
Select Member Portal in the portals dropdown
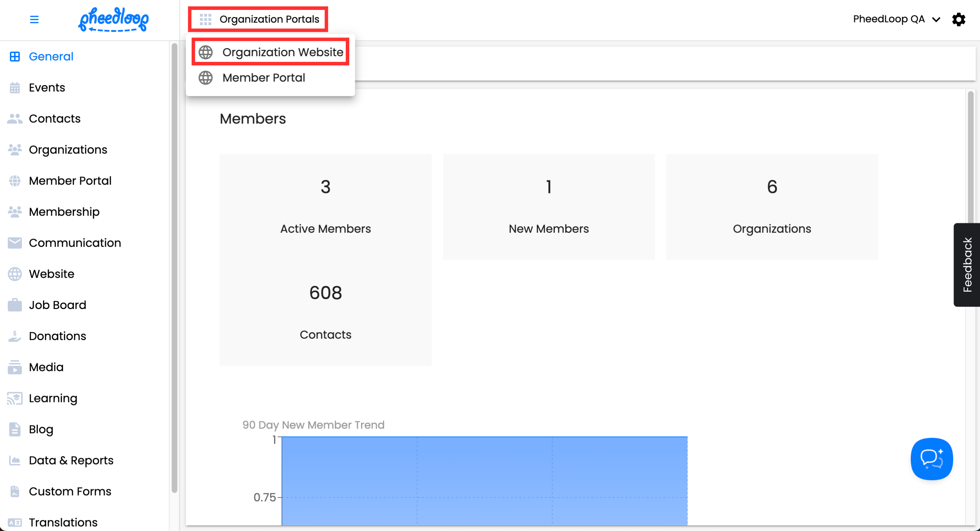pos(263,78)
